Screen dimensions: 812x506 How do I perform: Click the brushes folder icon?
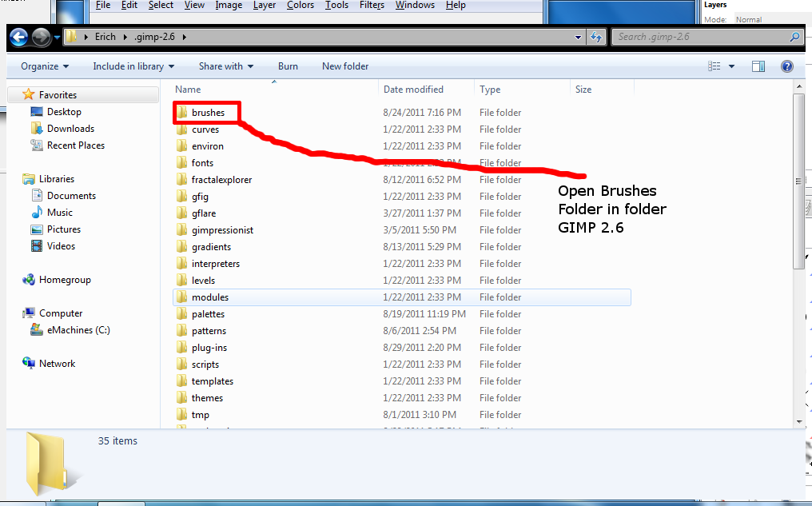pyautogui.click(x=181, y=113)
